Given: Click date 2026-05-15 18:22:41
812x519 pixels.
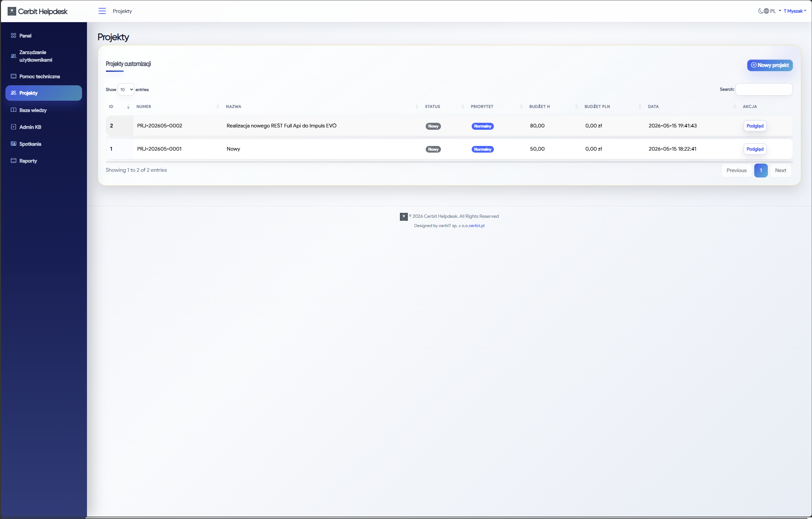Looking at the screenshot, I should click(672, 149).
